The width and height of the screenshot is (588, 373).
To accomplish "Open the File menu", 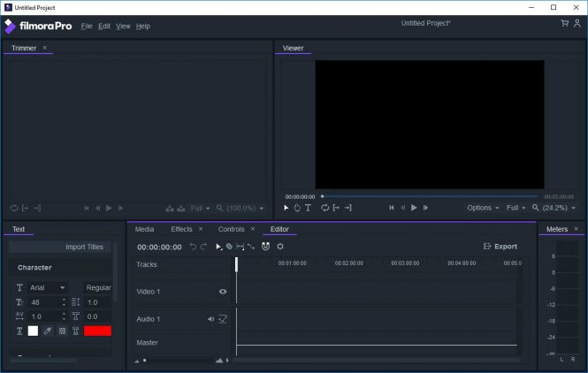I will click(x=87, y=27).
